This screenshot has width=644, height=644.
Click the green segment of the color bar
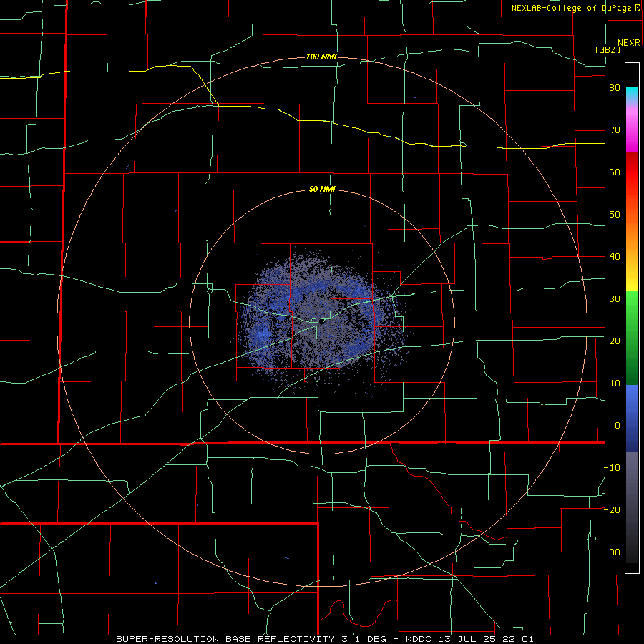pyautogui.click(x=632, y=337)
